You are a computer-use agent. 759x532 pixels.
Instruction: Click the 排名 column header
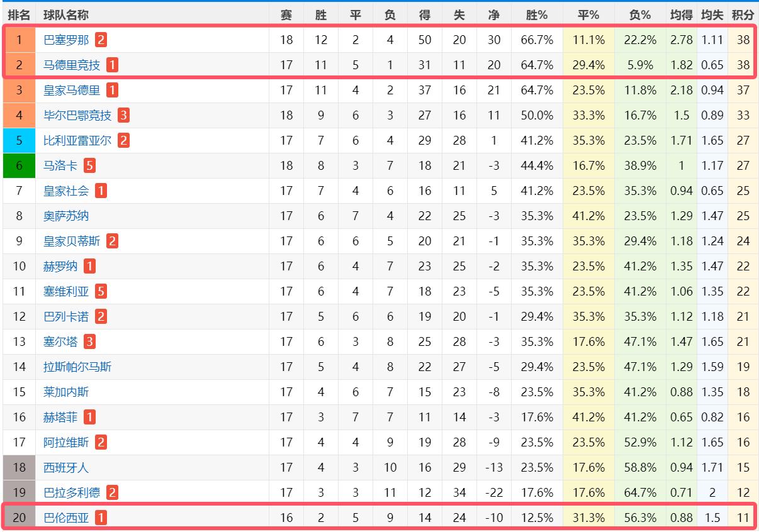(19, 14)
